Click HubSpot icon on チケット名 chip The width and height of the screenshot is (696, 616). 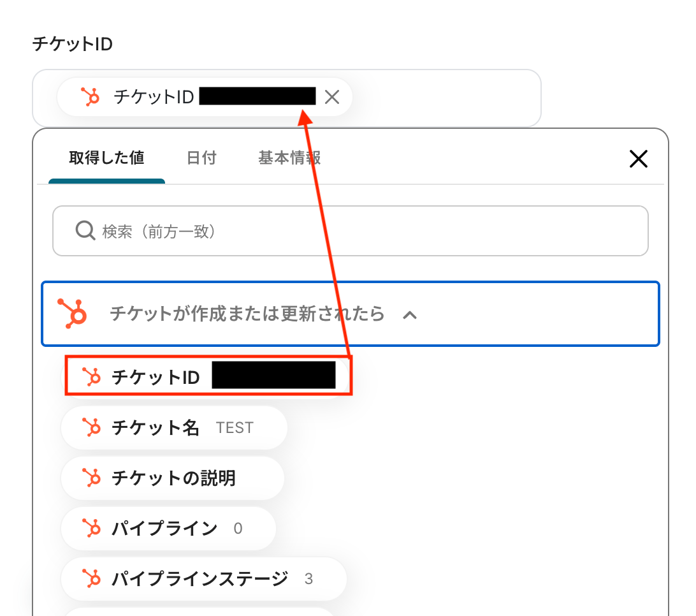pyautogui.click(x=92, y=427)
